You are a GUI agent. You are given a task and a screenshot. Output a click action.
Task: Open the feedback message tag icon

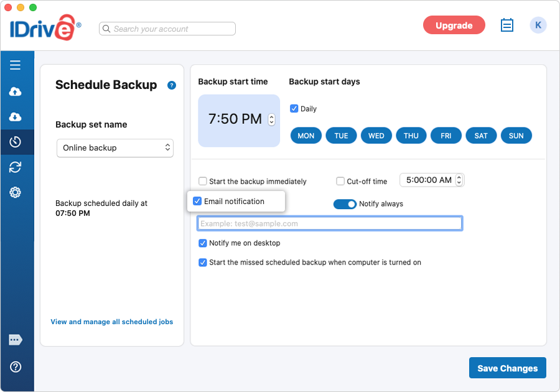click(16, 340)
